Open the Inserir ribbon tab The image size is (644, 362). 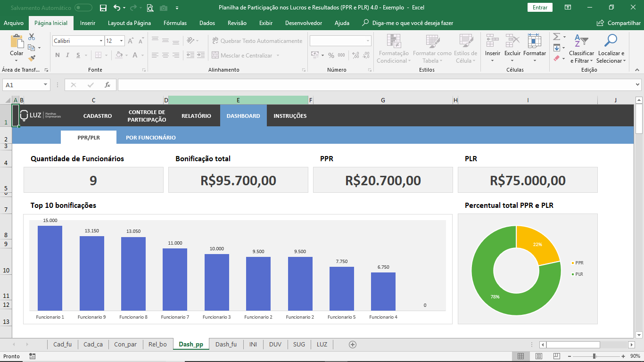click(x=88, y=23)
